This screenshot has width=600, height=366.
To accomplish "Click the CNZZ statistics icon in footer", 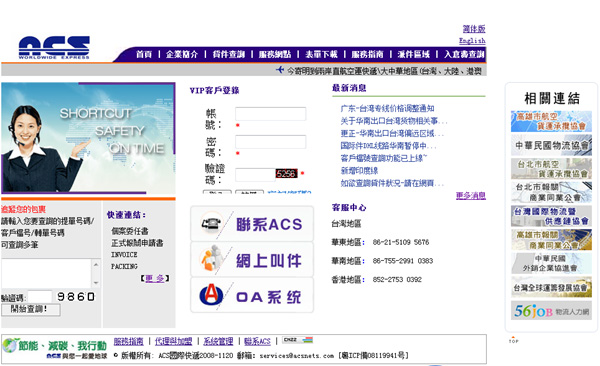I will point(298,340).
